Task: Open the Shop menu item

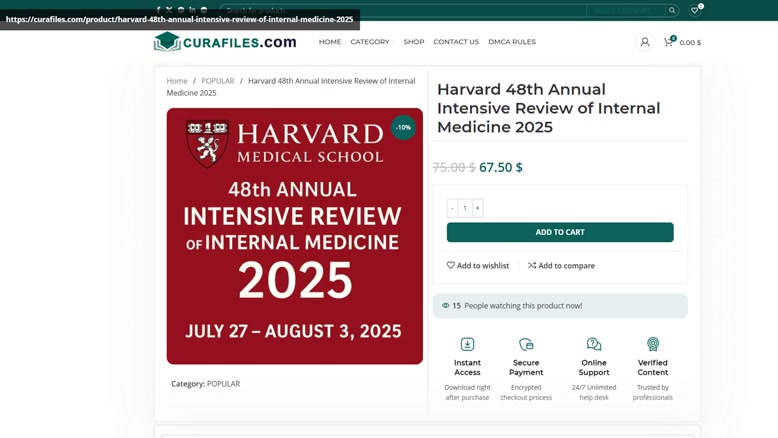Action: (414, 42)
